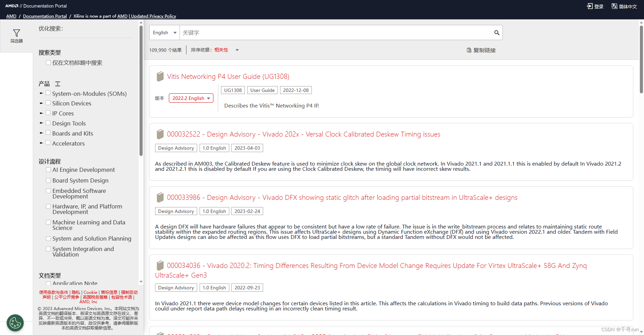Click the User Guide tag

[x=262, y=90]
